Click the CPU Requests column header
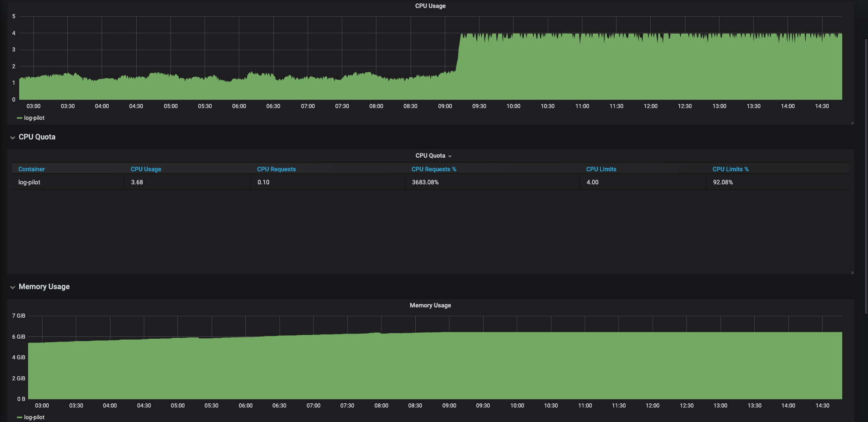This screenshot has width=868, height=422. click(x=276, y=169)
